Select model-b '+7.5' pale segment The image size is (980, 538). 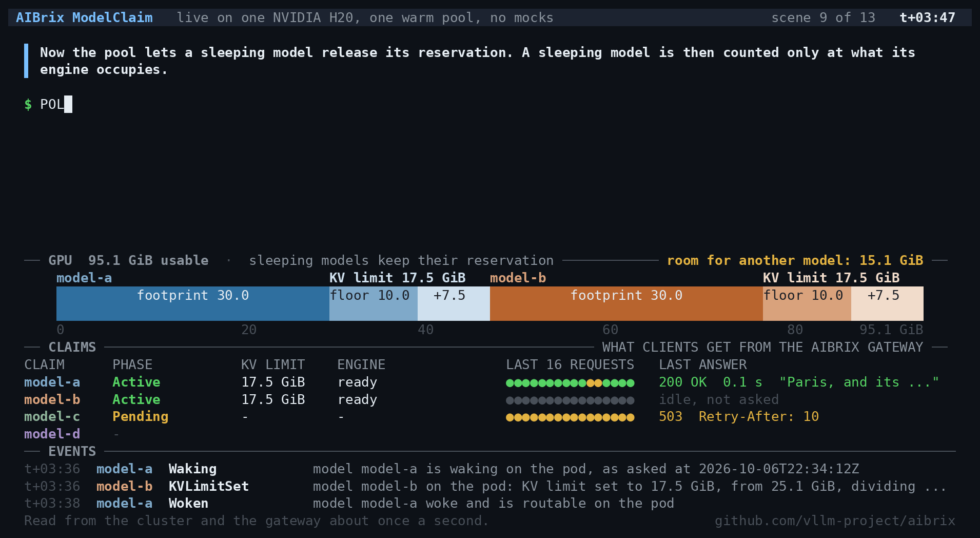pos(887,303)
